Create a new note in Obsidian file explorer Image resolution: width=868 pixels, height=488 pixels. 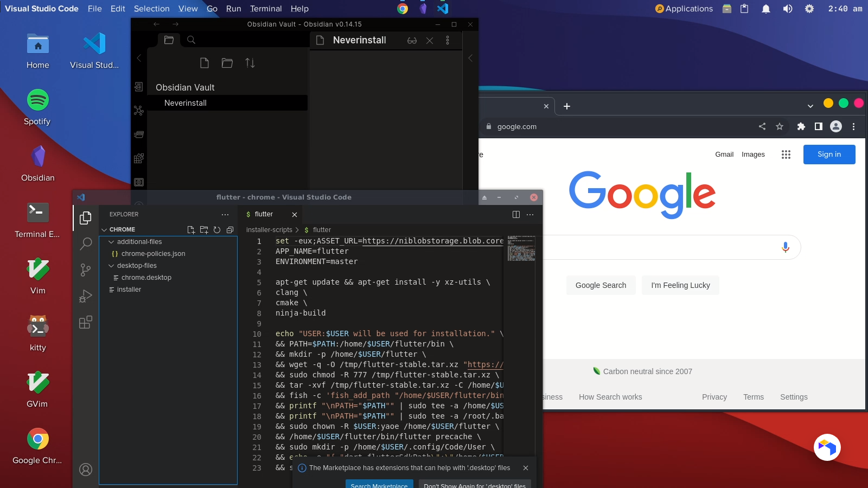coord(205,63)
